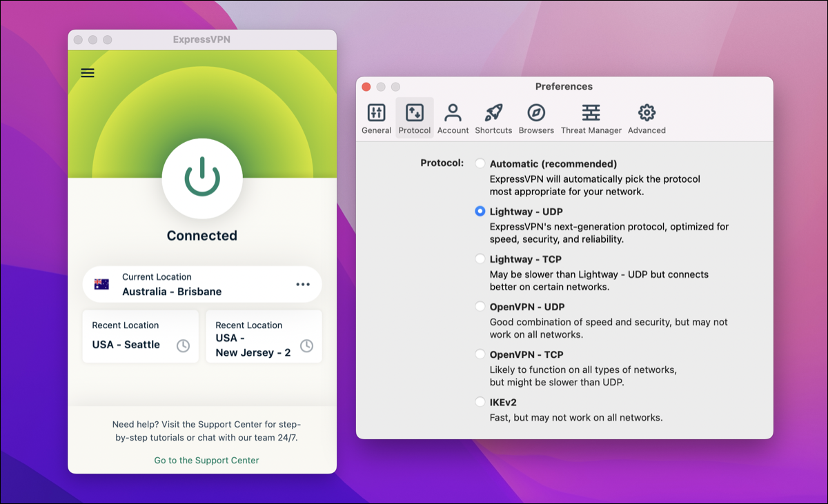
Task: Select the Lightway - TCP protocol
Action: coord(480,259)
